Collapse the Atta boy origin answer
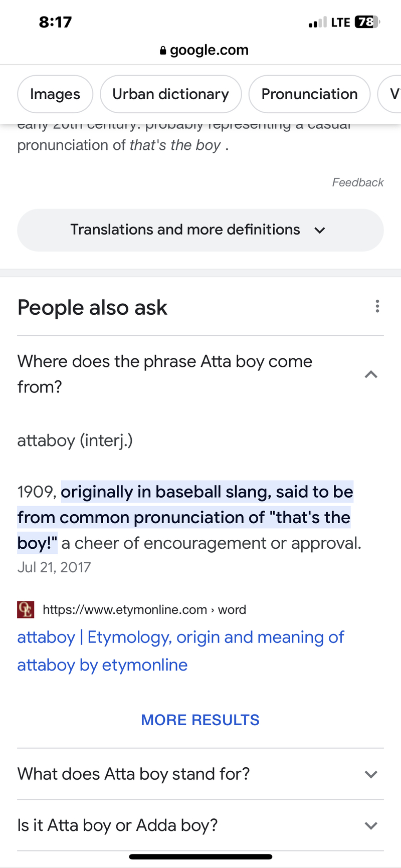This screenshot has width=401, height=868. pos(371,374)
